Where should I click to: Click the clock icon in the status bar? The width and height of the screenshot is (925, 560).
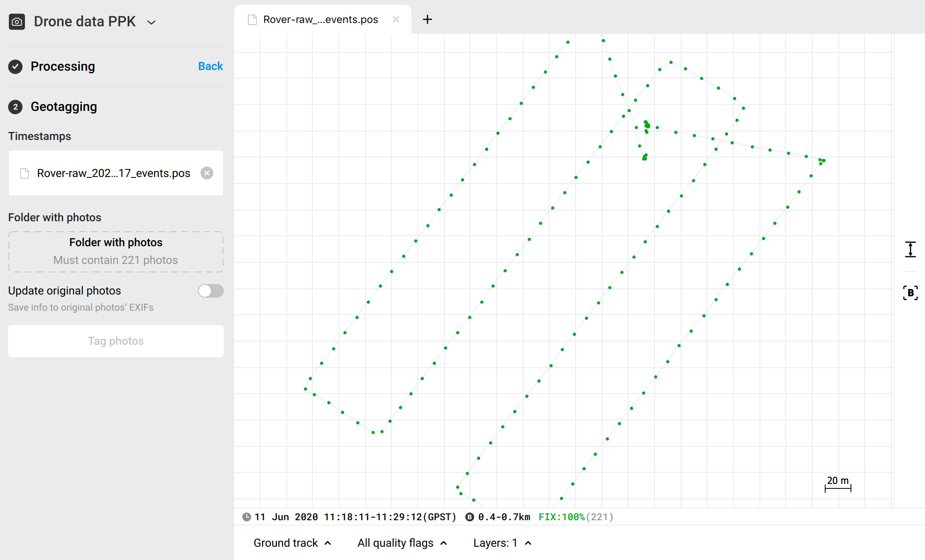pyautogui.click(x=247, y=517)
